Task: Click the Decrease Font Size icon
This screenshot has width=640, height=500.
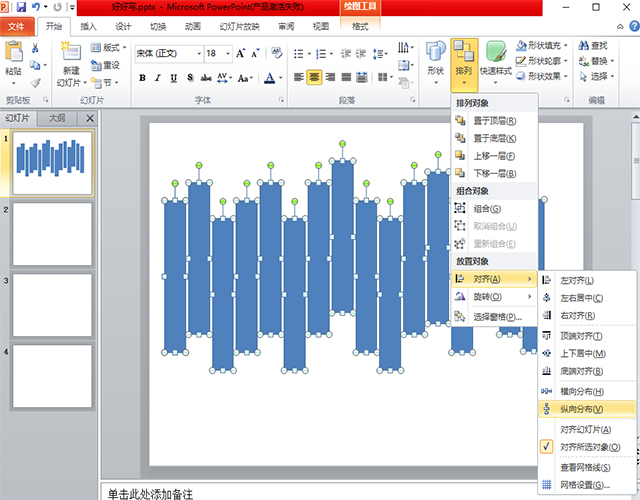Action: tap(255, 53)
